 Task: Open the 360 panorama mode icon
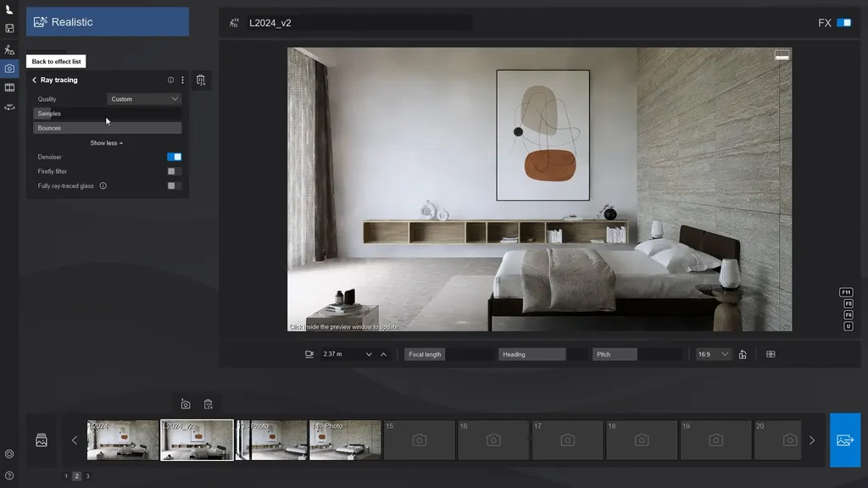pyautogui.click(x=9, y=107)
